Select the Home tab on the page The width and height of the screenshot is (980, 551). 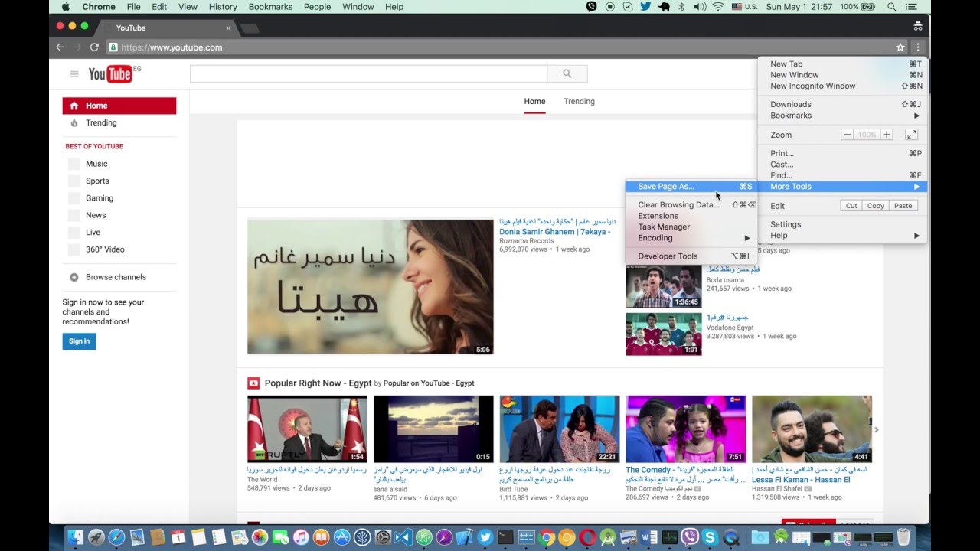(x=534, y=101)
